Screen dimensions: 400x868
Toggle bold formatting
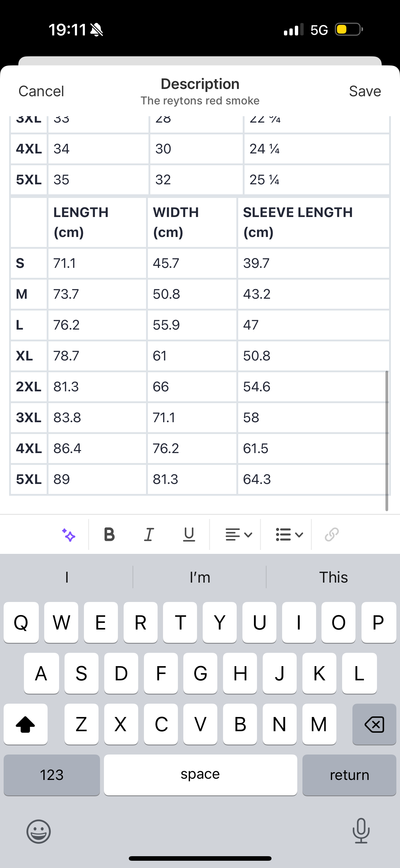[x=109, y=534]
